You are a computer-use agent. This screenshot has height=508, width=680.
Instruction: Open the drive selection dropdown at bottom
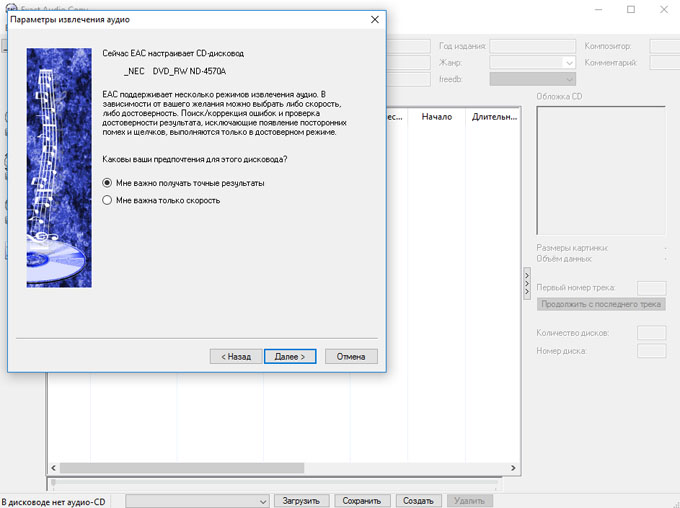[x=263, y=500]
